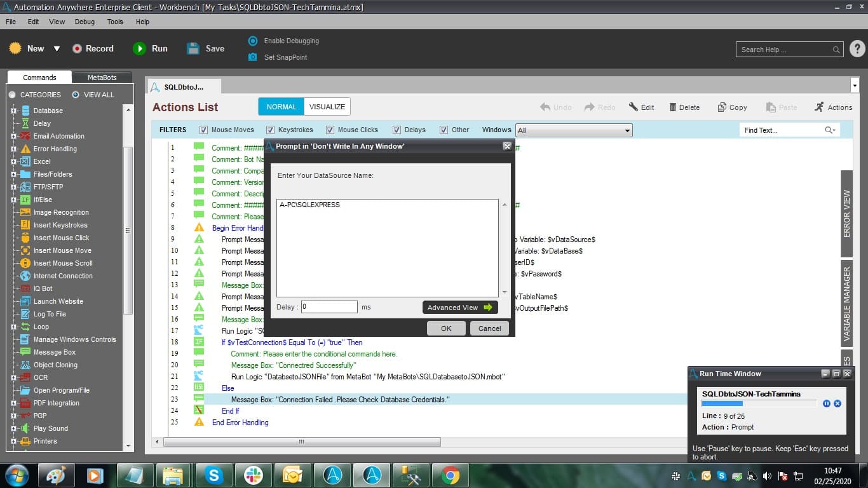The width and height of the screenshot is (868, 488).
Task: Toggle the Mouse Moves filter checkbox
Action: tap(204, 130)
